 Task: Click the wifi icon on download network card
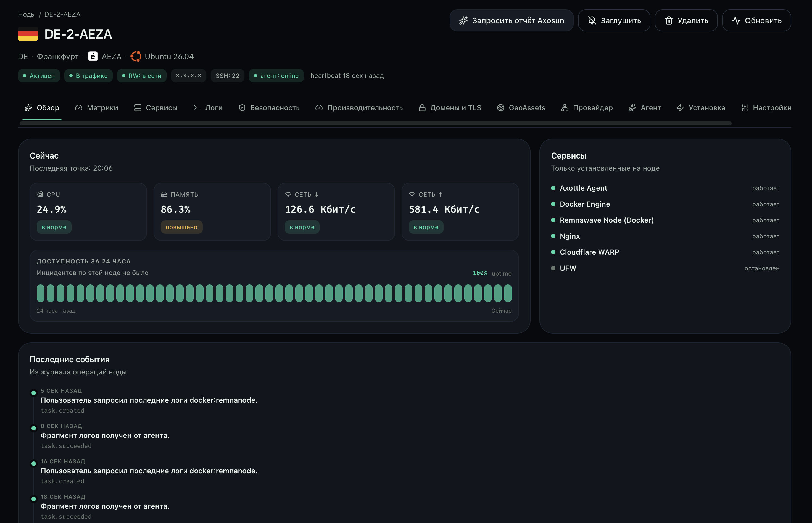[288, 194]
